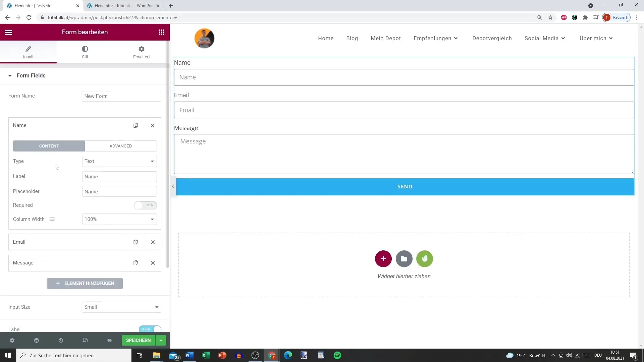
Task: Toggle the Required field switch
Action: [145, 205]
